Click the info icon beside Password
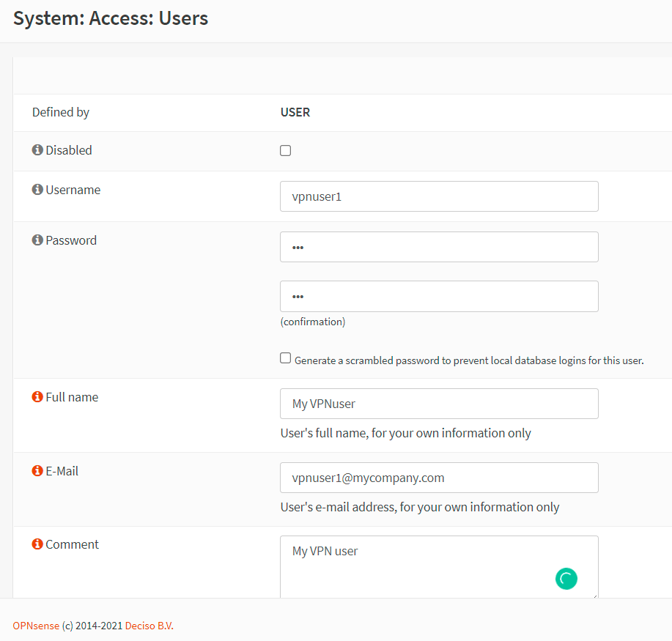The height and width of the screenshot is (641, 672). pos(37,240)
